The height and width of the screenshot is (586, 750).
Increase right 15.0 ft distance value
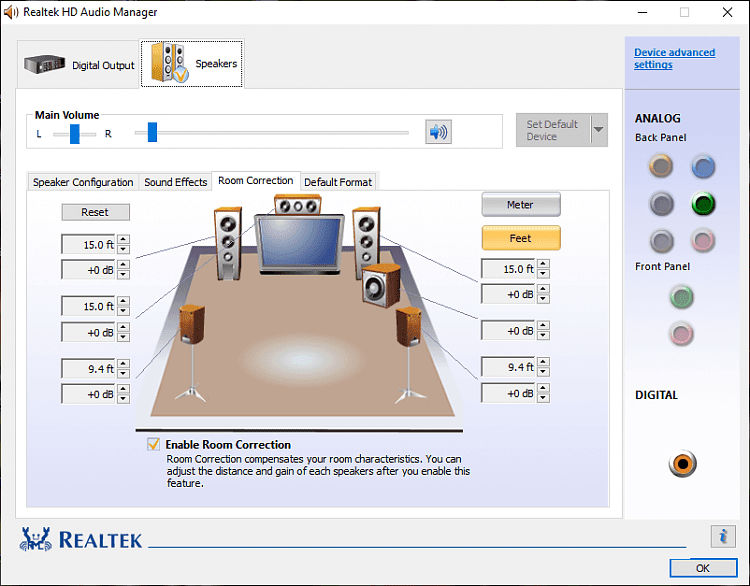coord(543,264)
